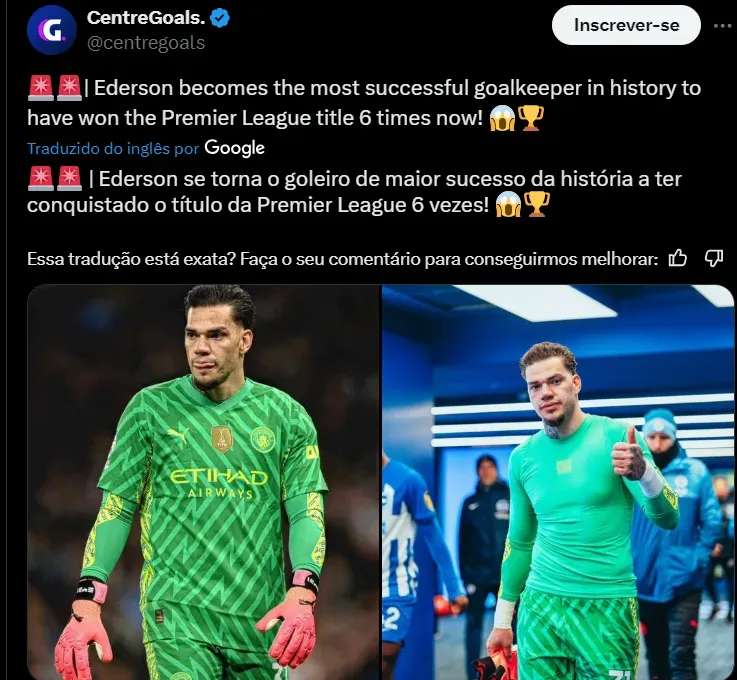Click the Inscrever-se subscribe button
Viewport: 737px width, 680px height.
tap(626, 25)
